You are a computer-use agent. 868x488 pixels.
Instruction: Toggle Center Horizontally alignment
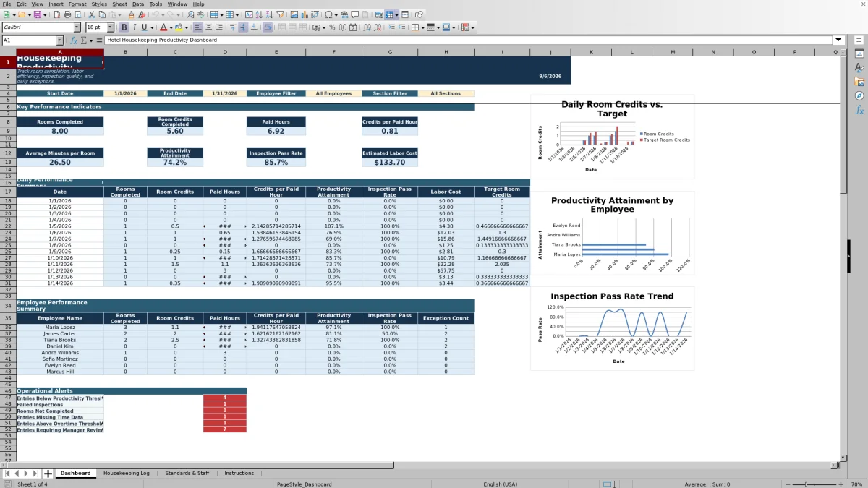coord(208,27)
